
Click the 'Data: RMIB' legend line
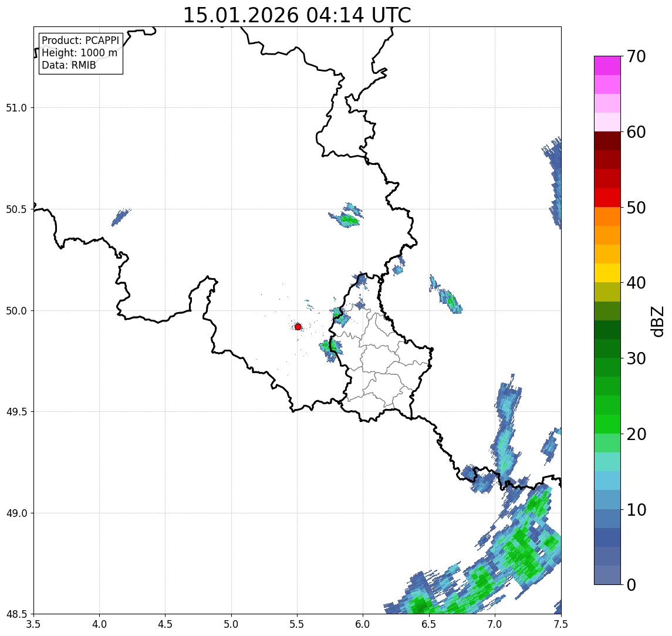(69, 65)
